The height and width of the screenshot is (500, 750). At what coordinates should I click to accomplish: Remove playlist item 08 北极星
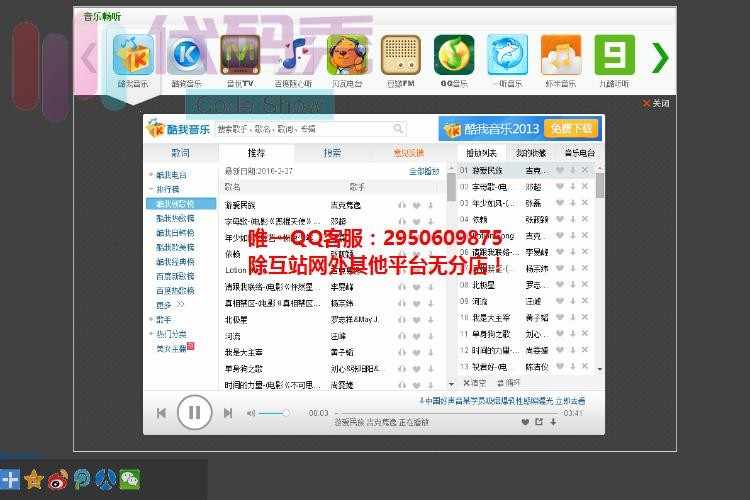coord(585,284)
